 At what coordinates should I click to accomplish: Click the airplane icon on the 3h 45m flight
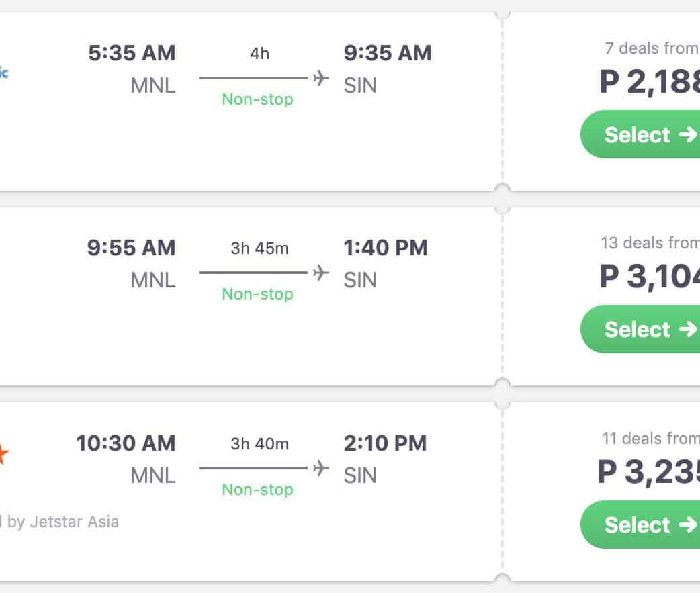pyautogui.click(x=321, y=273)
